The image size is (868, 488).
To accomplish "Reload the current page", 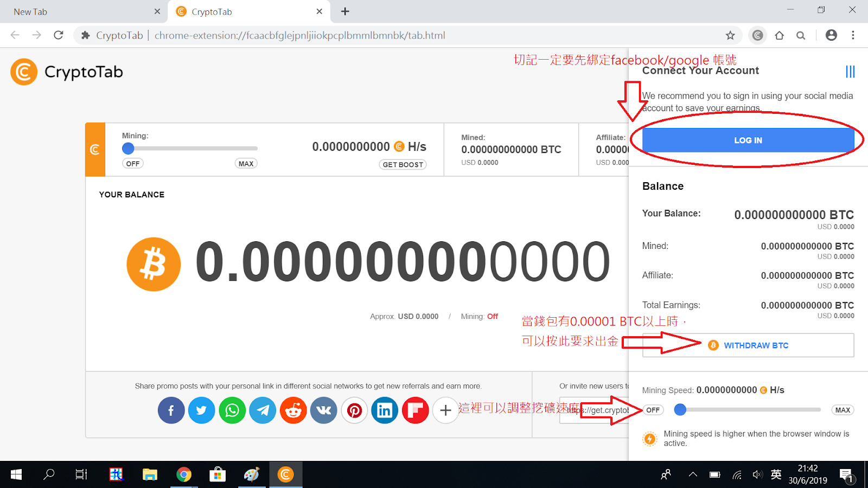I will [x=59, y=35].
